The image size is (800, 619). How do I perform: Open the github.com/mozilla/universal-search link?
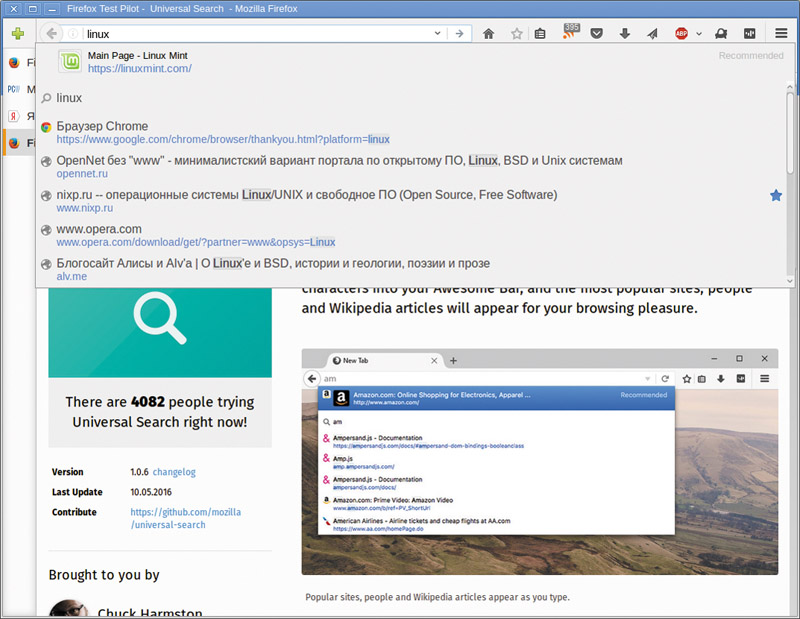point(186,518)
